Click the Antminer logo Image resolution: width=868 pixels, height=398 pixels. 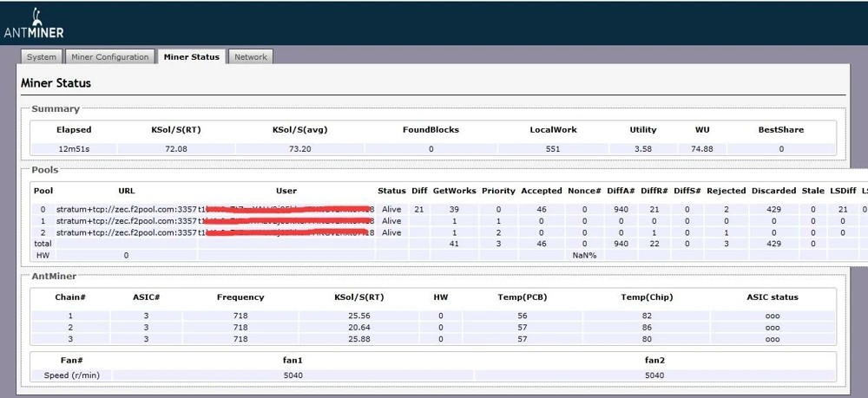tap(34, 23)
